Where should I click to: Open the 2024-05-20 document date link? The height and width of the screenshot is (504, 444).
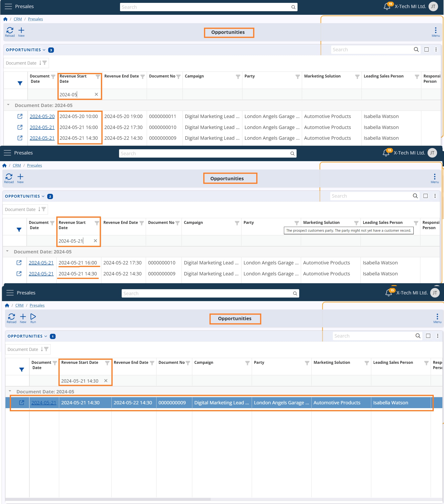click(x=42, y=116)
